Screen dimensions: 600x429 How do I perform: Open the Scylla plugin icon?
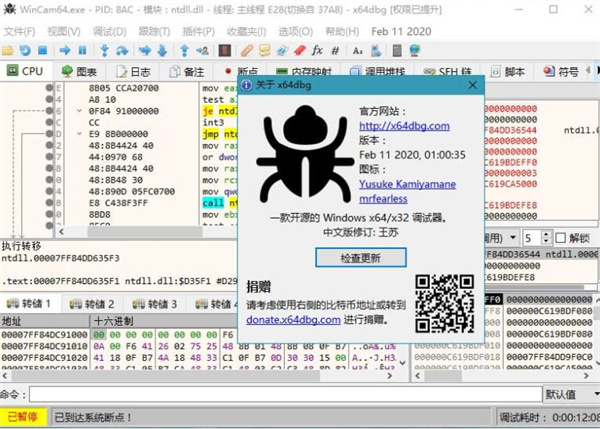tap(225, 51)
